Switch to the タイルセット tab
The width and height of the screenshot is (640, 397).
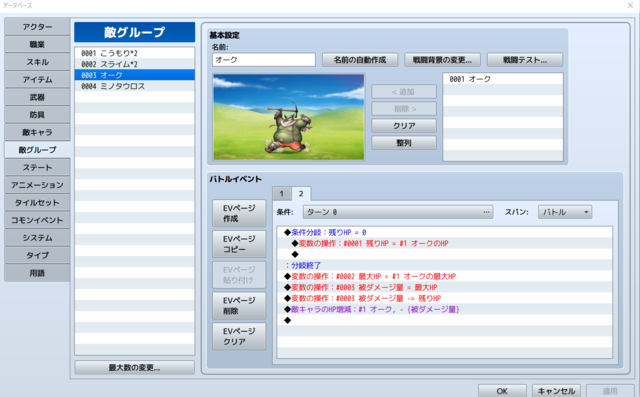tap(37, 203)
